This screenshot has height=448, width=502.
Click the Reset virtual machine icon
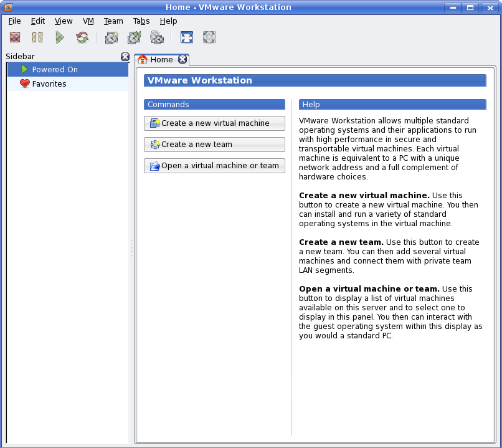82,38
